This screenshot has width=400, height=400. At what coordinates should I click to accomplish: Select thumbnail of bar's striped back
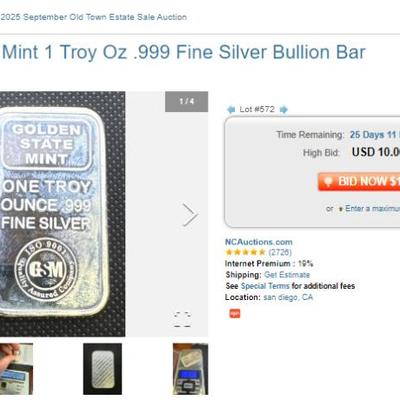pos(102,369)
